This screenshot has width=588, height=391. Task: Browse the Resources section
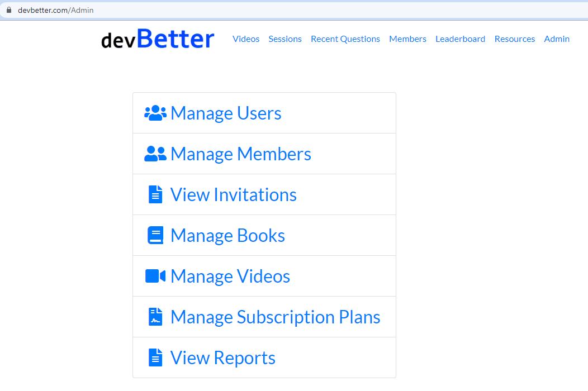[514, 39]
